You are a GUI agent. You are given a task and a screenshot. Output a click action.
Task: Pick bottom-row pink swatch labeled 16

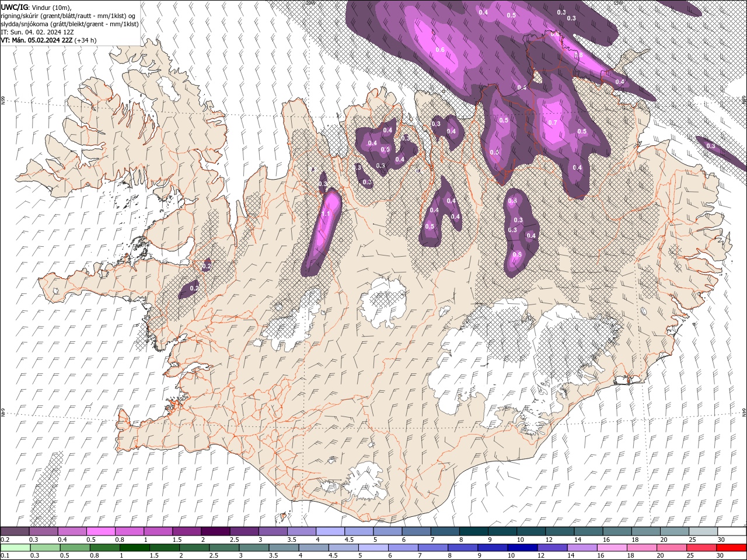[x=612, y=547]
